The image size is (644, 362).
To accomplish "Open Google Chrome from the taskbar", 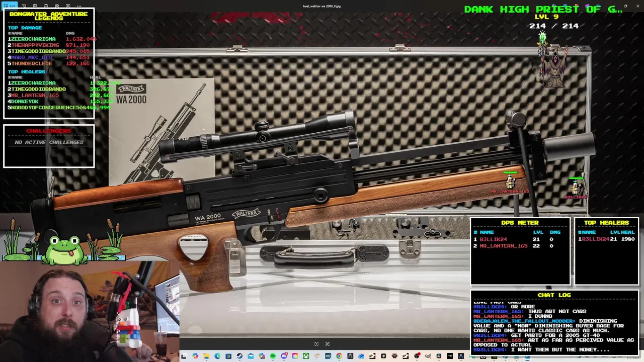I will click(339, 356).
